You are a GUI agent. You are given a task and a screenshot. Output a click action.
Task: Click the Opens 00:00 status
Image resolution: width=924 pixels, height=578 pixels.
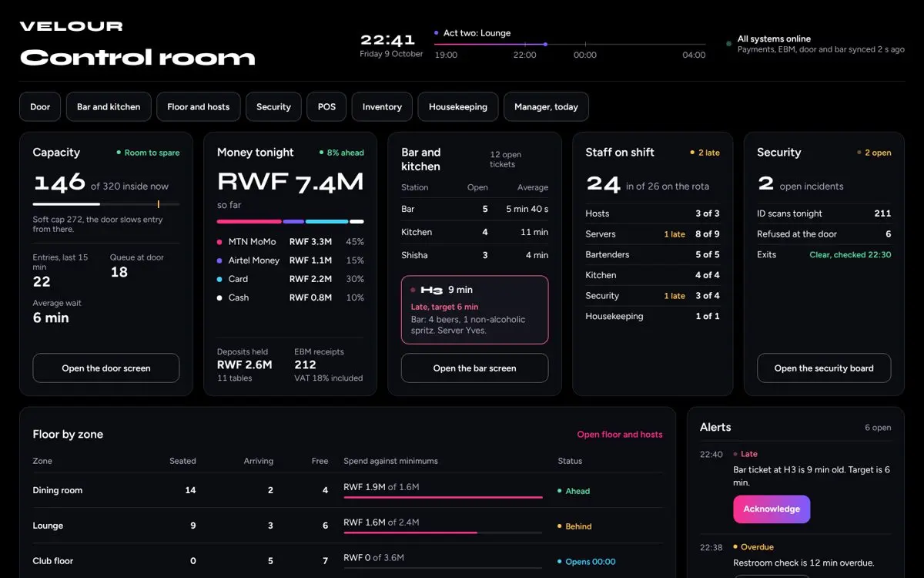[587, 562]
